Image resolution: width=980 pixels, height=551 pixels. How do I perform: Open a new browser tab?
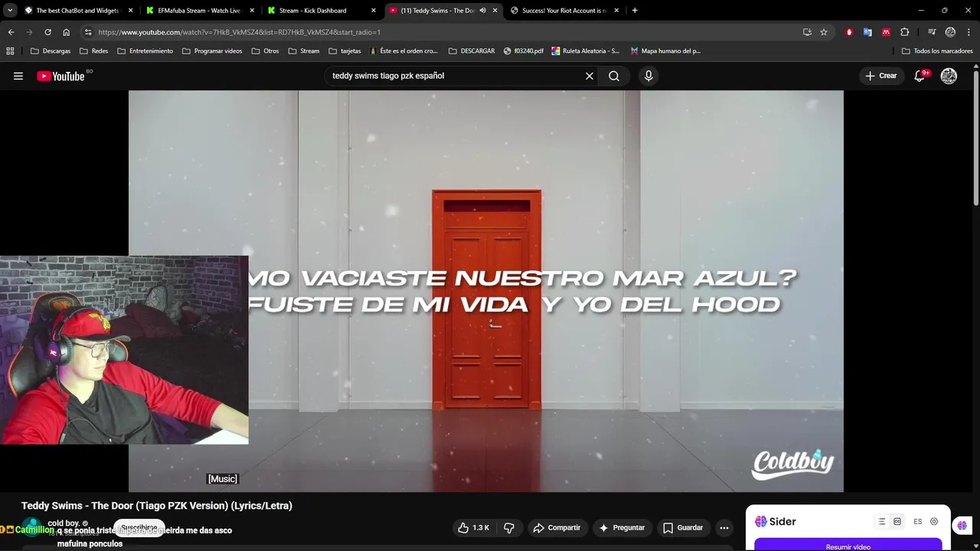[635, 11]
